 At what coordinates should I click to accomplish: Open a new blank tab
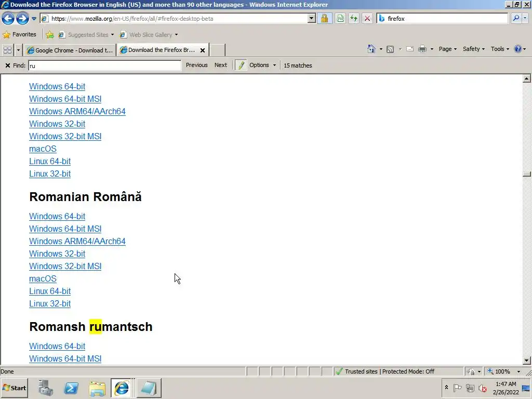click(218, 50)
